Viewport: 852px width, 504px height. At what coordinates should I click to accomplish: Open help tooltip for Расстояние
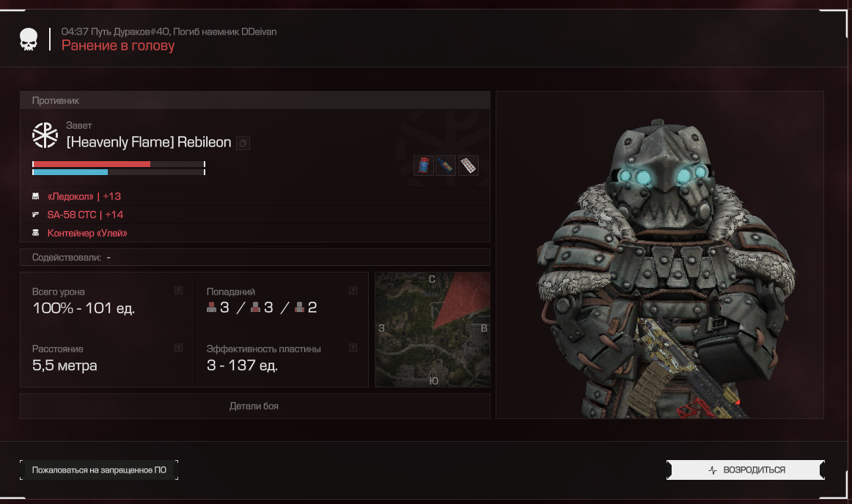click(x=178, y=348)
